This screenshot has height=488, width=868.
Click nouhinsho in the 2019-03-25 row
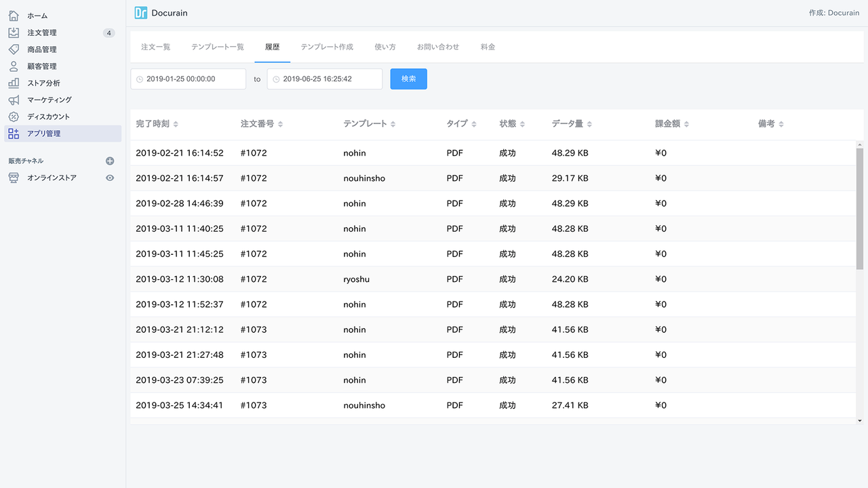[x=364, y=405]
